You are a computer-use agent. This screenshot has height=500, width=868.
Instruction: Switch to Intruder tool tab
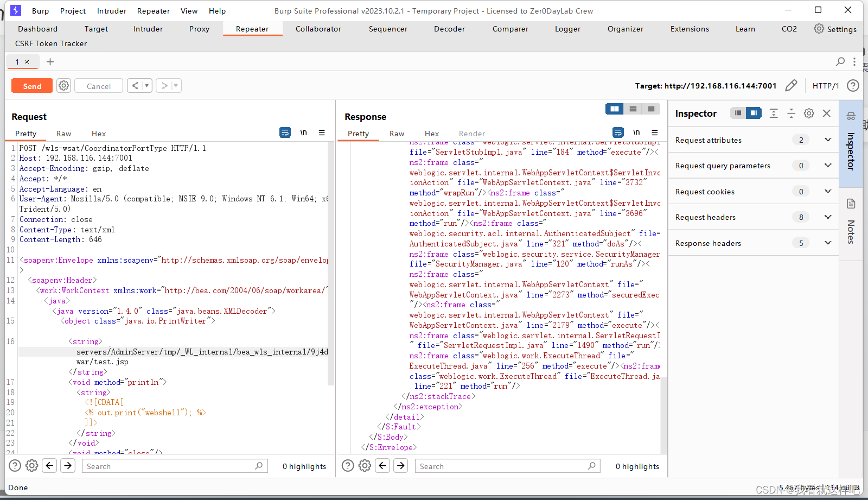(x=148, y=29)
